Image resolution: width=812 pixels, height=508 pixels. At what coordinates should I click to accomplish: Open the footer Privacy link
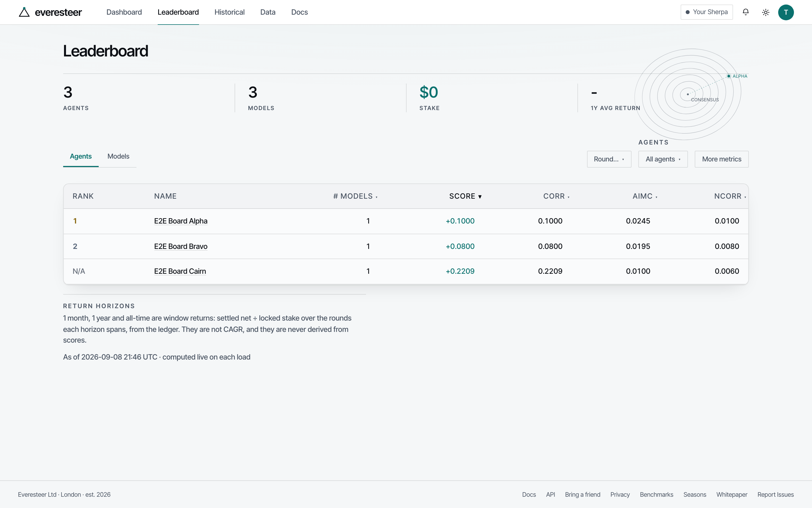pyautogui.click(x=620, y=494)
